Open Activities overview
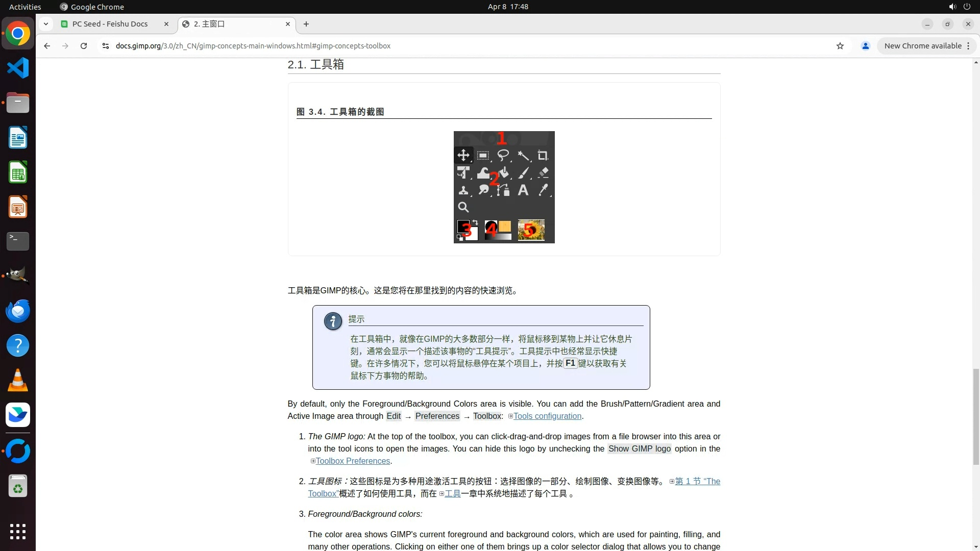Screen dimensions: 980x551 pyautogui.click(x=25, y=7)
